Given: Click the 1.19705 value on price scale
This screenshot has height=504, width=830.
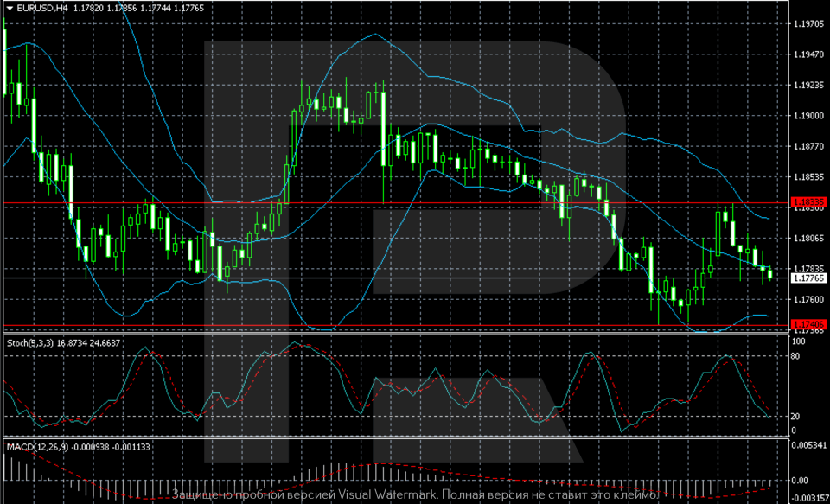Looking at the screenshot, I should coord(809,24).
